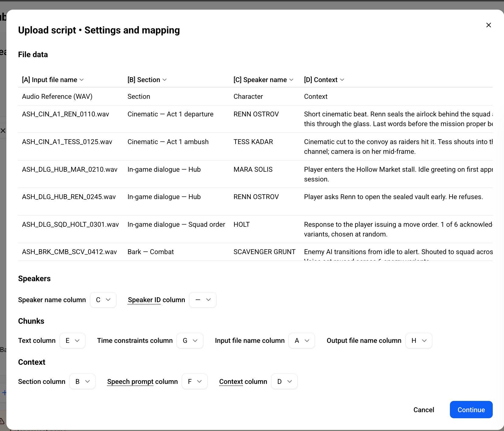Change the Section column selection B
The image size is (504, 431).
82,381
